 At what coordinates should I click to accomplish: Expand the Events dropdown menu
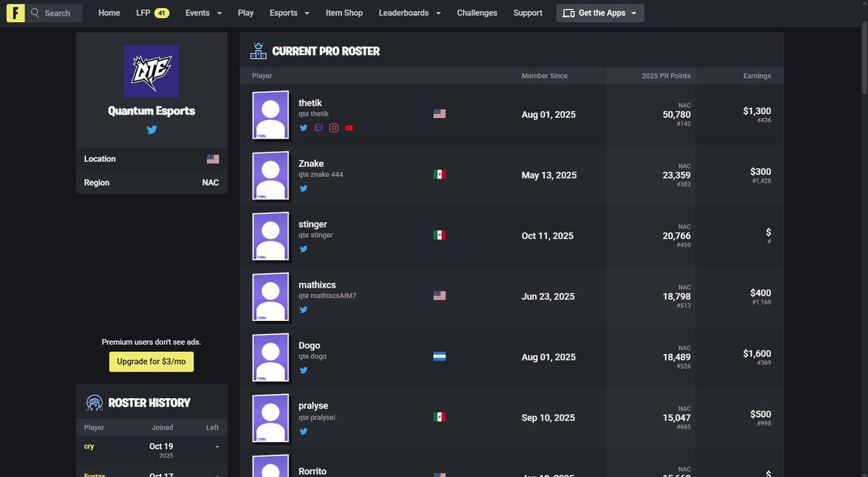(x=203, y=13)
